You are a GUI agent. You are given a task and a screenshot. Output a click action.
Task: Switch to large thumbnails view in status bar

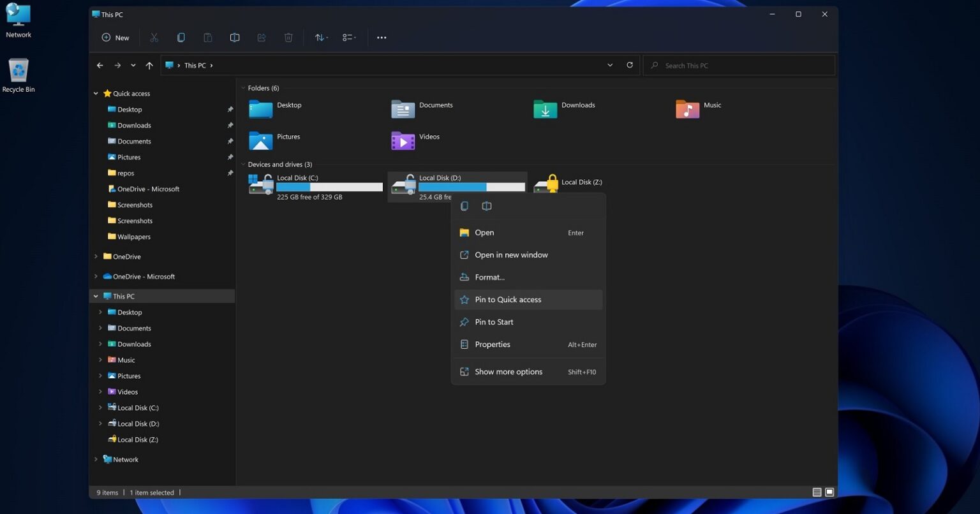pos(829,492)
